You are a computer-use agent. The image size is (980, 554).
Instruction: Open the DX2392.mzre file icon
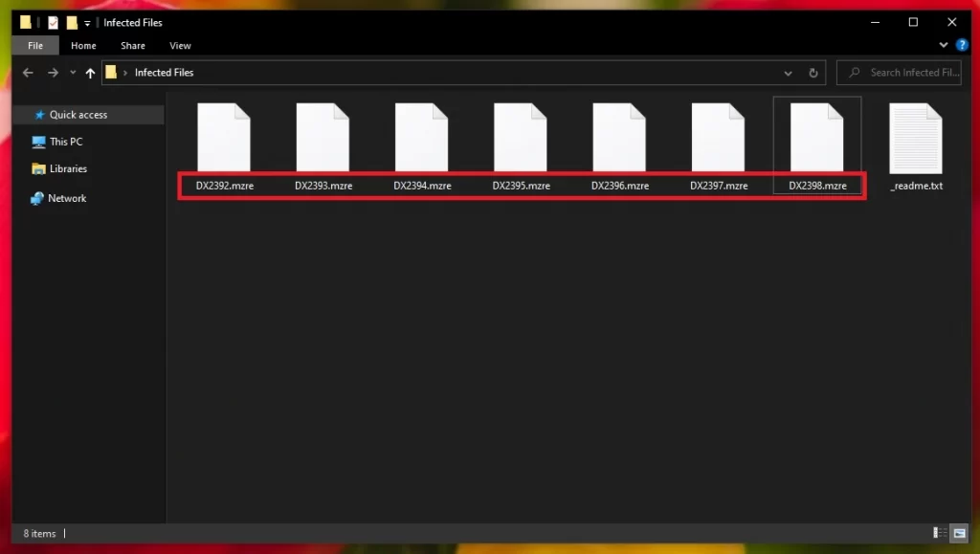224,137
